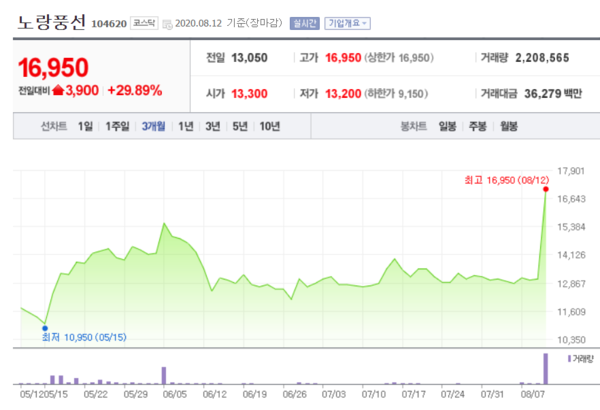
Task: Click the 전일 value 13,050
Action: (x=249, y=58)
